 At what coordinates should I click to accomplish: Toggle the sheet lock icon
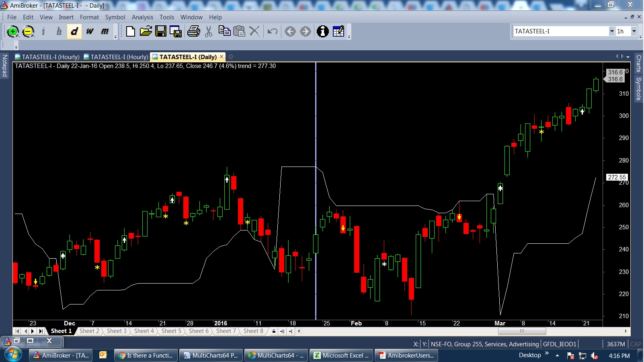(x=274, y=331)
